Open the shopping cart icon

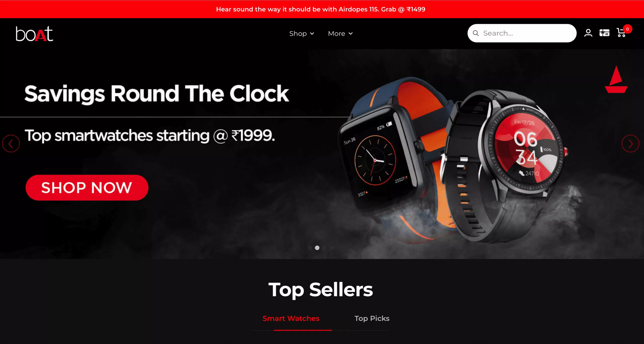[621, 33]
